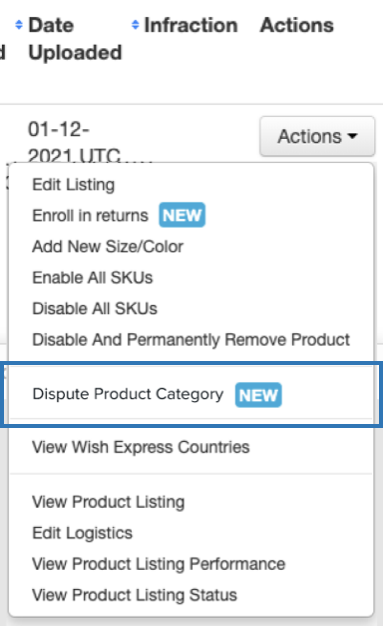Viewport: 386px width, 626px height.
Task: Sort by Date Uploaded arrow icon
Action: pyautogui.click(x=19, y=25)
